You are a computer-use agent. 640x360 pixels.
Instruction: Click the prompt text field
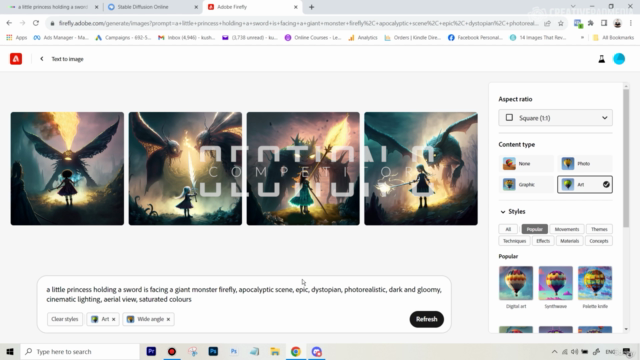tap(244, 294)
